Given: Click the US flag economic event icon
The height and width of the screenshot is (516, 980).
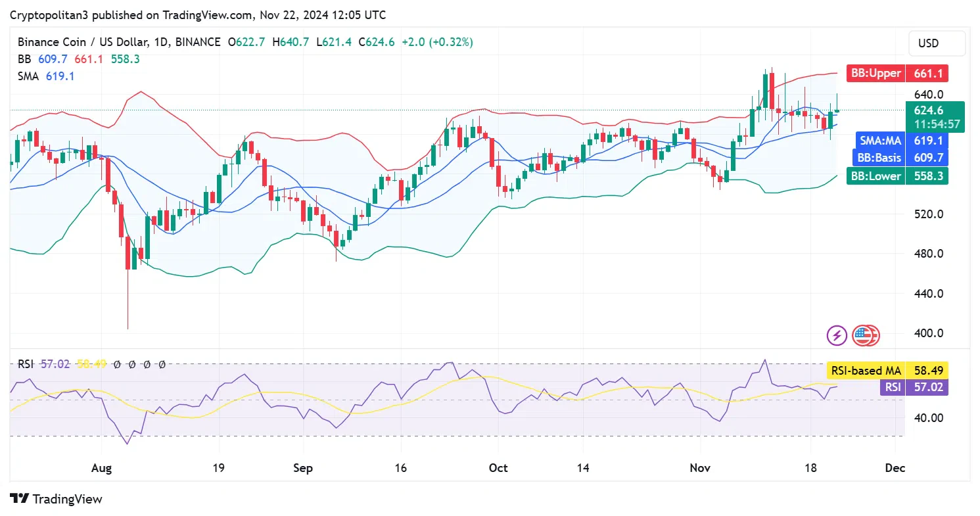Looking at the screenshot, I should tap(864, 336).
